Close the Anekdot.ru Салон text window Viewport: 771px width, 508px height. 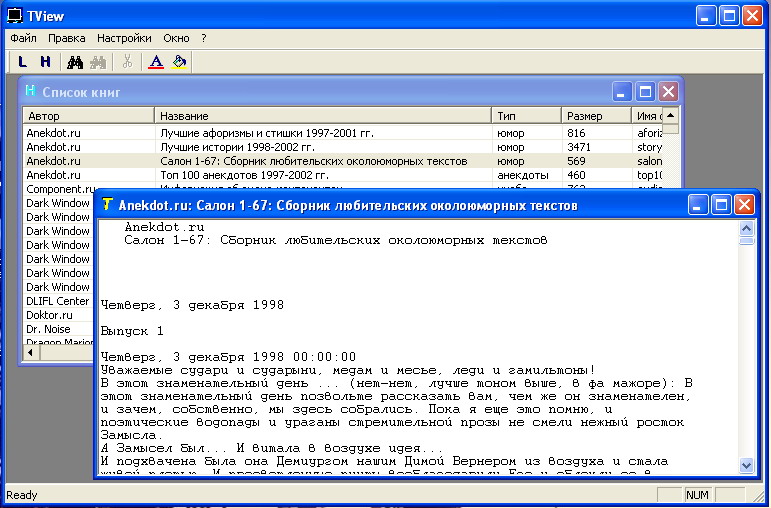point(744,205)
